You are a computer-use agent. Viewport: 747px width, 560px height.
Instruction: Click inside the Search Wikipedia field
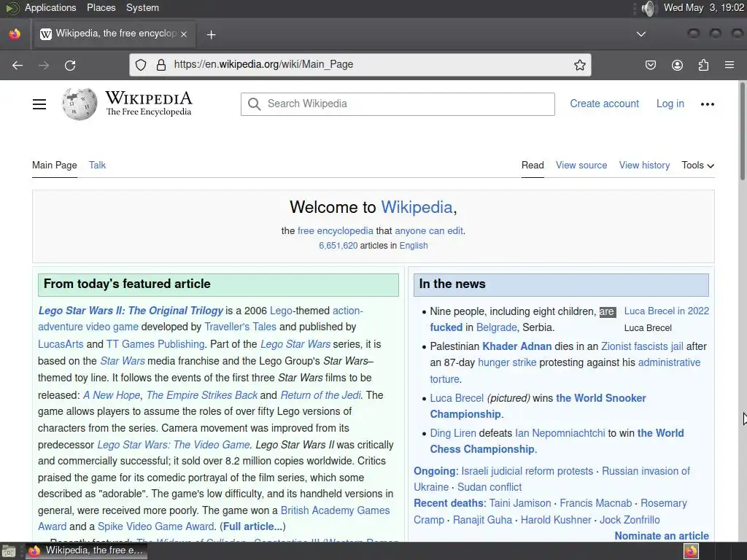(398, 104)
